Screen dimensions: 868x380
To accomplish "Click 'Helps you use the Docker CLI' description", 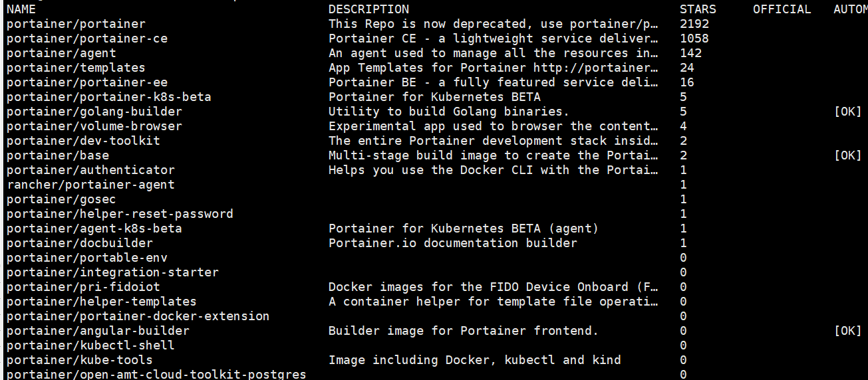I will pyautogui.click(x=494, y=170).
